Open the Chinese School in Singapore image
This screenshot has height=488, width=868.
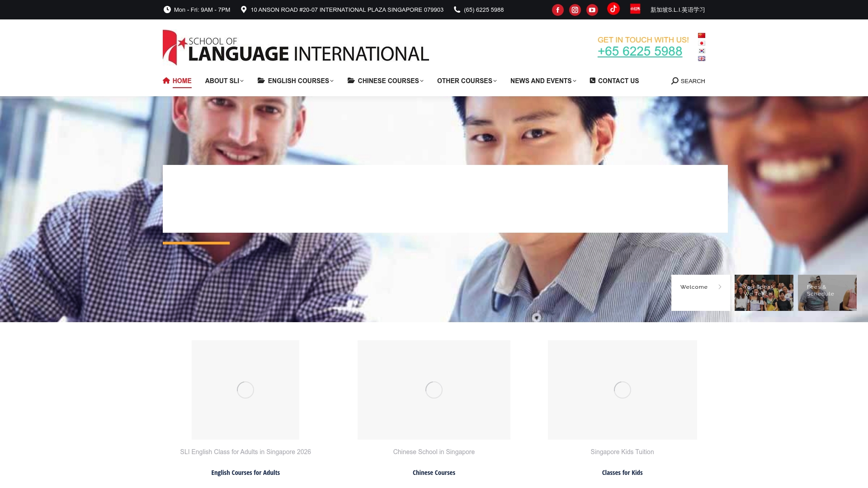pos(434,390)
